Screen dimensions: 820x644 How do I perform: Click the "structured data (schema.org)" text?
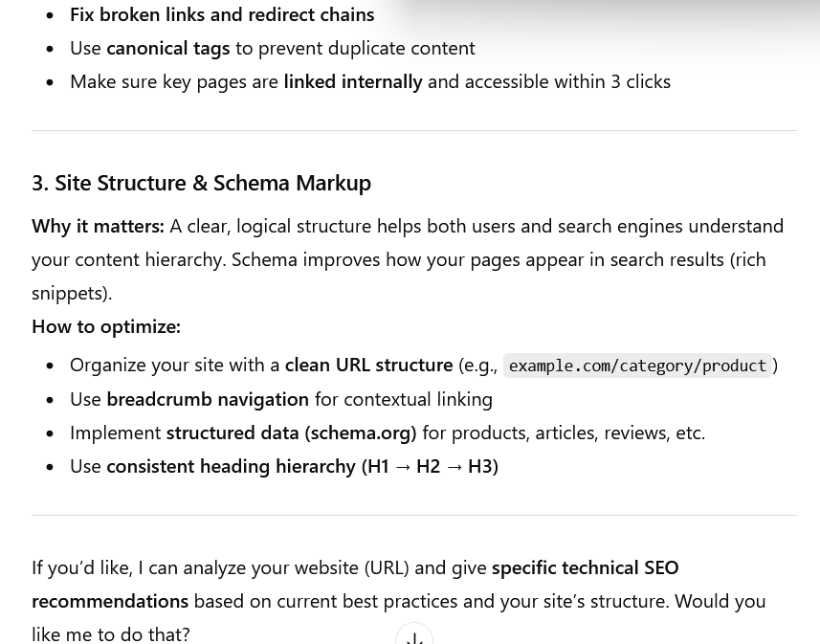coord(291,433)
